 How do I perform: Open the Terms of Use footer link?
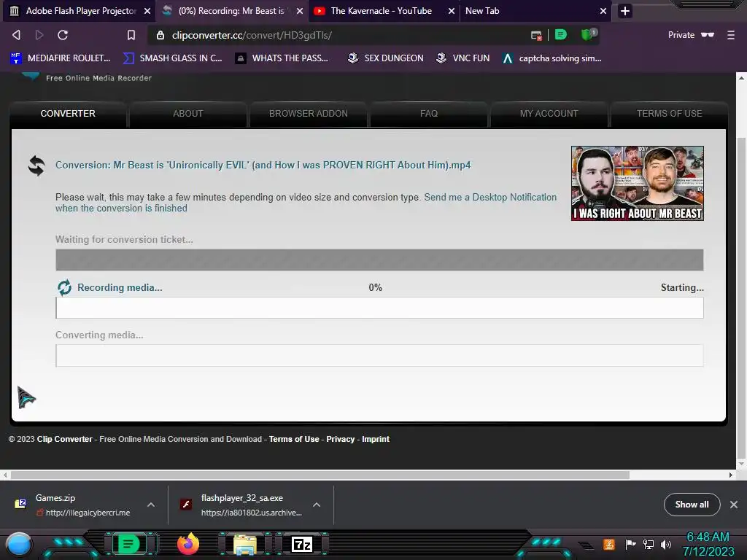pos(294,439)
